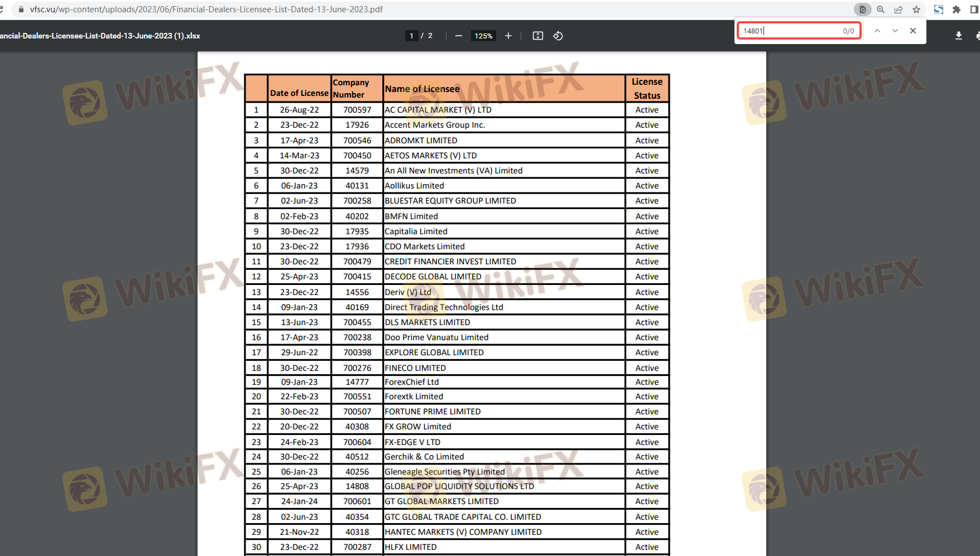
Task: Click date 29-Jun-22 for EXPLORE GLOBAL LIMITED
Action: tap(299, 352)
